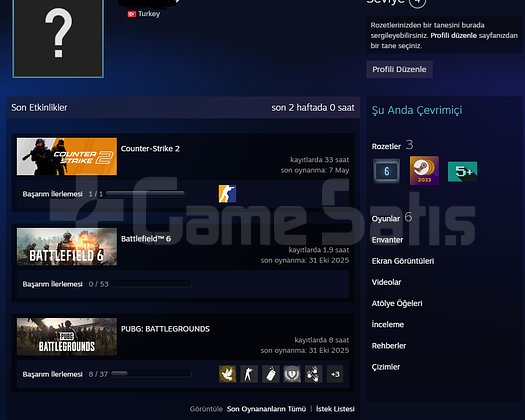Image resolution: width=525 pixels, height=420 pixels.
Task: Click 'kayıtlarda 1.9 saat' text
Action: [x=319, y=250]
